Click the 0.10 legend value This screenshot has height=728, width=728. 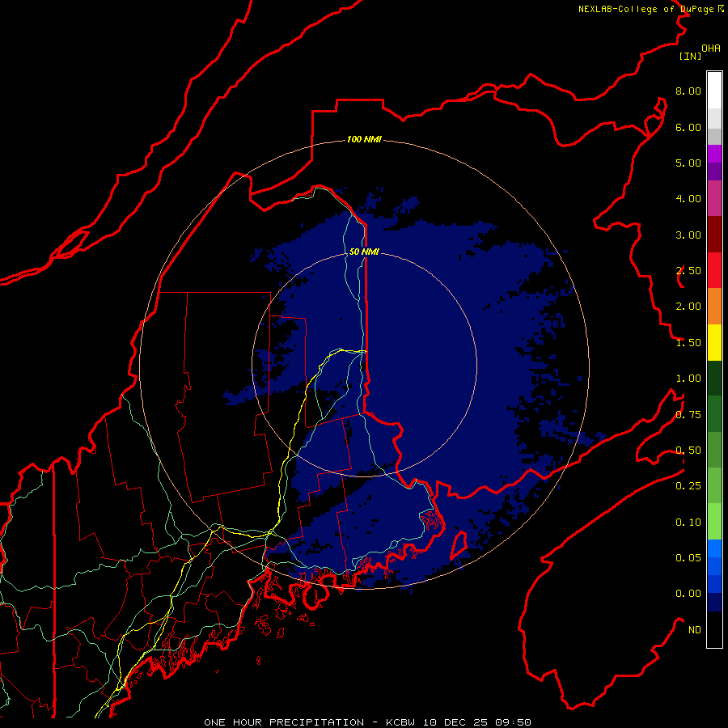pos(688,523)
